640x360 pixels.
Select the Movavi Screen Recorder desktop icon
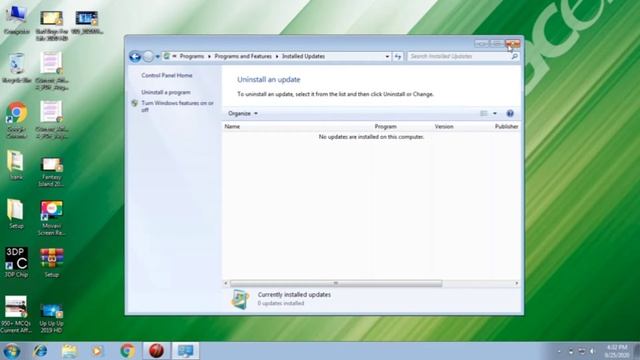coord(51,218)
